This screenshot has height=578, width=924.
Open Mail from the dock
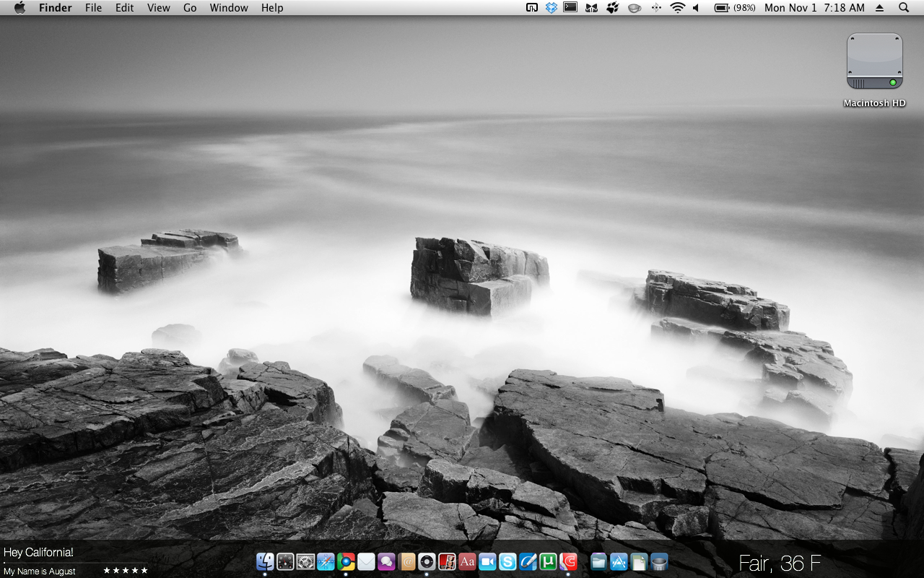click(x=366, y=561)
